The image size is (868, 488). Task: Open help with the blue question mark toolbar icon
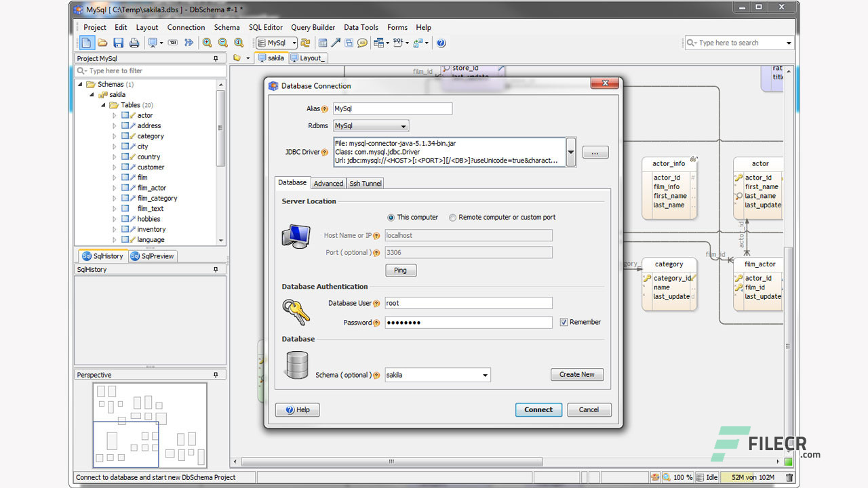(x=441, y=43)
